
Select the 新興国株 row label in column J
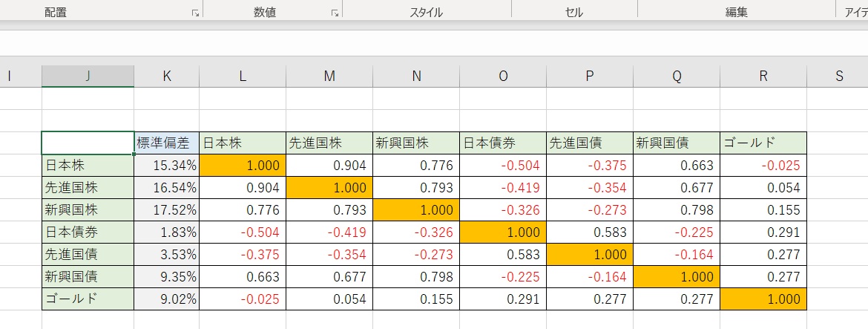[x=88, y=210]
